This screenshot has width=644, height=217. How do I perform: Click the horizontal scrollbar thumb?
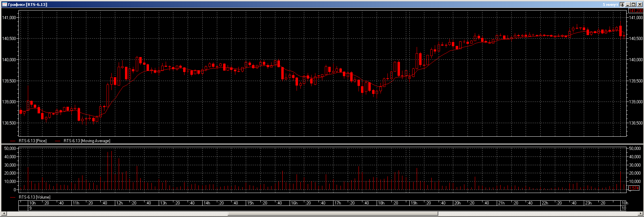coord(332,213)
